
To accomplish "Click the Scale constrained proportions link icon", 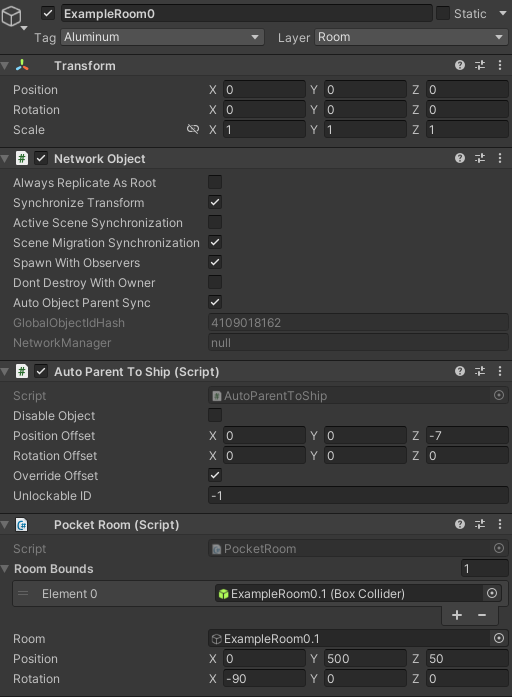I will click(x=193, y=129).
